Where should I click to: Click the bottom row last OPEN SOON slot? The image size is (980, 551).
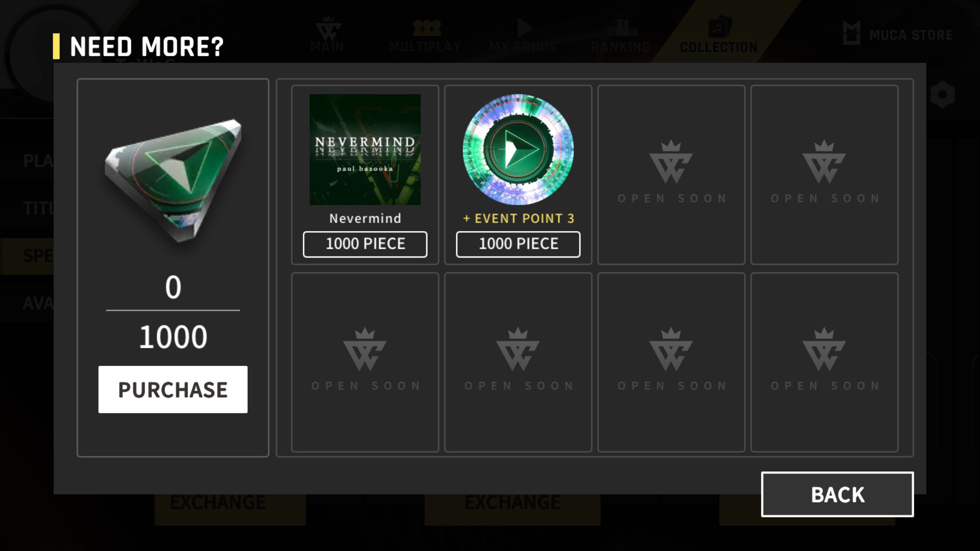click(x=824, y=362)
